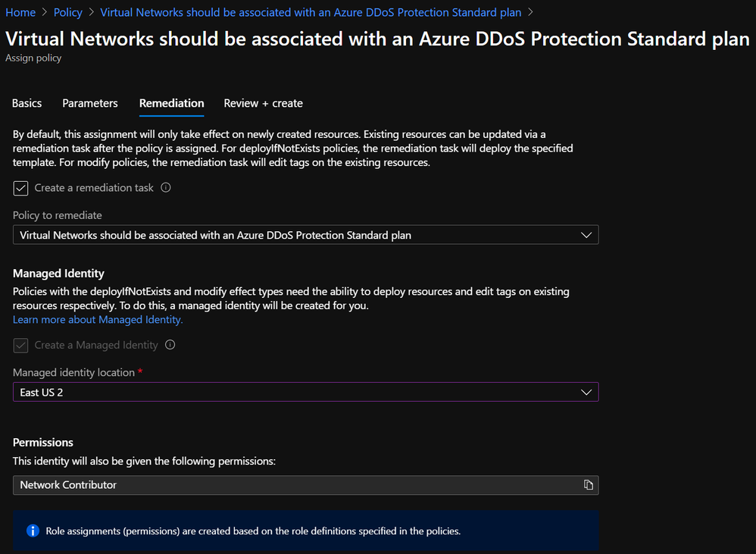Navigate to Home in the breadcrumb
The width and height of the screenshot is (756, 554).
(x=20, y=13)
